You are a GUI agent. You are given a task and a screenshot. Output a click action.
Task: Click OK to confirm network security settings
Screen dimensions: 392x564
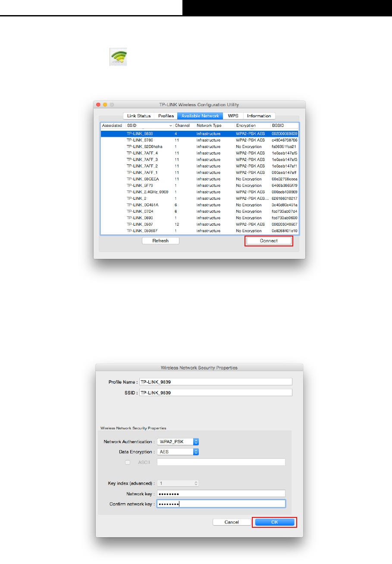[x=275, y=522]
